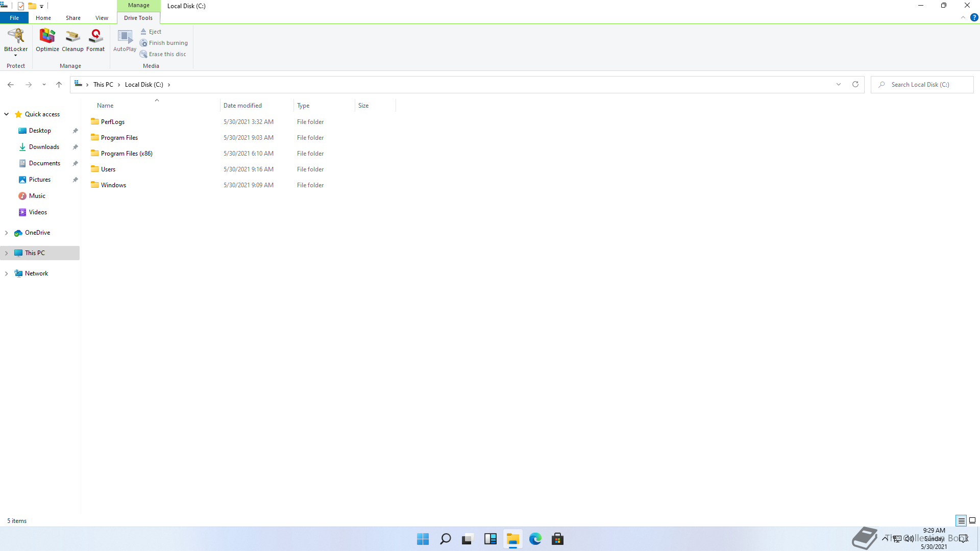Expand the This PC tree node
Viewport: 980px width, 551px height.
point(6,253)
